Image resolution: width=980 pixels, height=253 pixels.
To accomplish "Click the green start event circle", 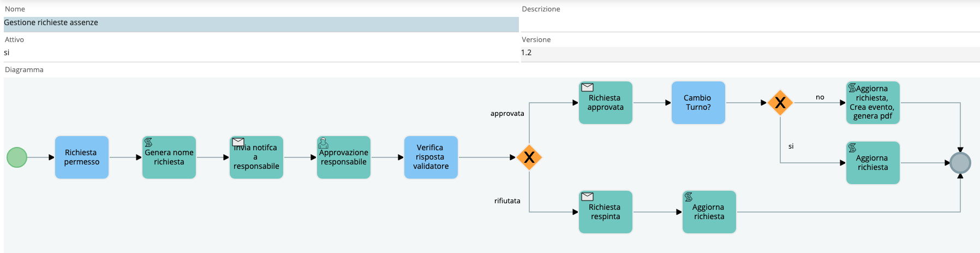I will [x=17, y=157].
